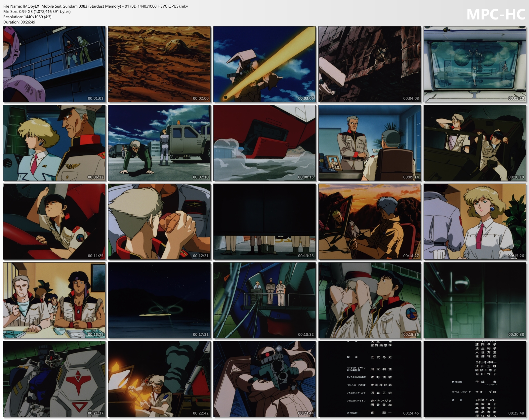Select the dark hangar legs thumbnail at 00:13:25
Screen dimensions: 529x420
click(264, 222)
